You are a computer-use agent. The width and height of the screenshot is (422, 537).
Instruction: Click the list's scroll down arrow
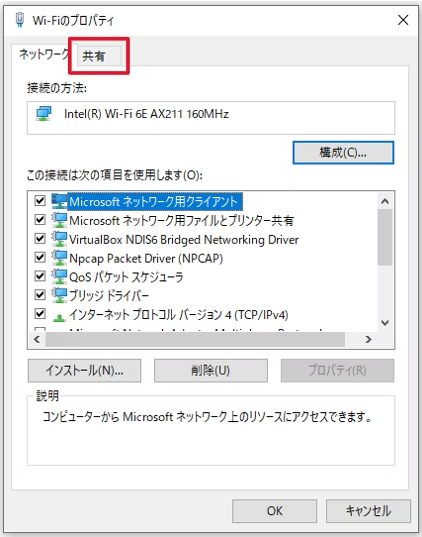tap(385, 323)
